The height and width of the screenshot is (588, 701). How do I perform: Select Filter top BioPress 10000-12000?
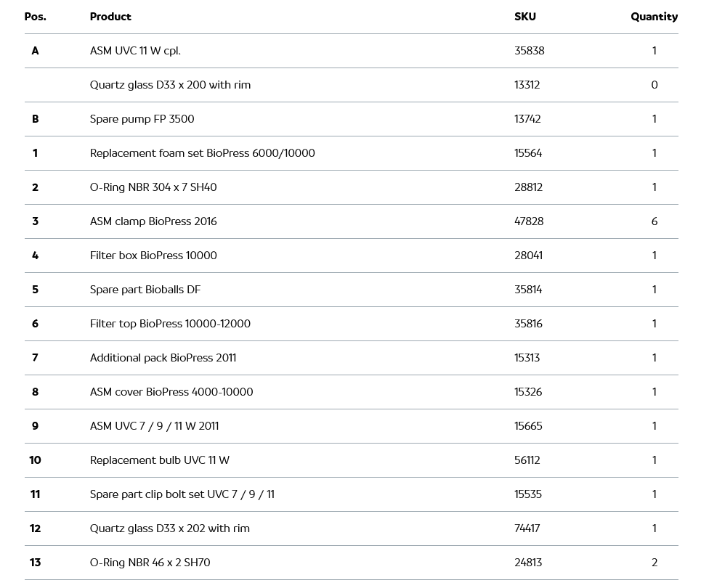170,324
